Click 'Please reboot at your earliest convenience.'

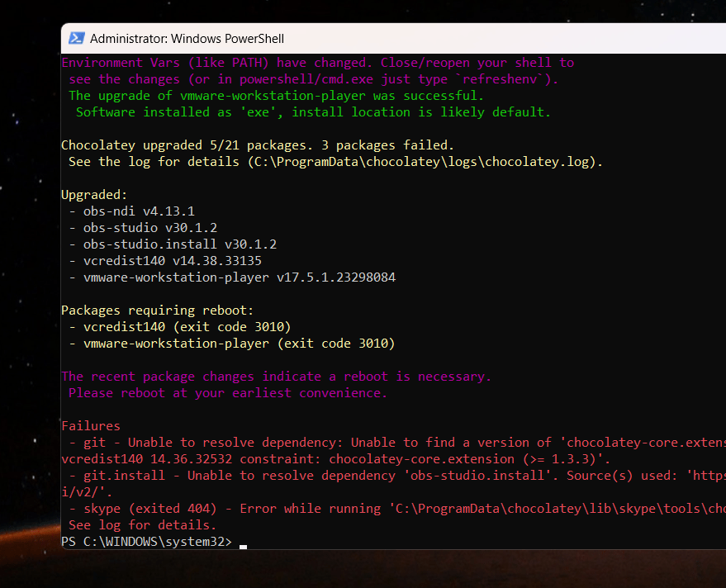coord(228,393)
